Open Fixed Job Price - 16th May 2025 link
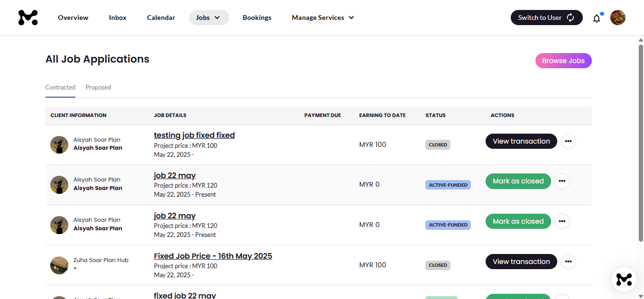644x299 pixels. [213, 256]
